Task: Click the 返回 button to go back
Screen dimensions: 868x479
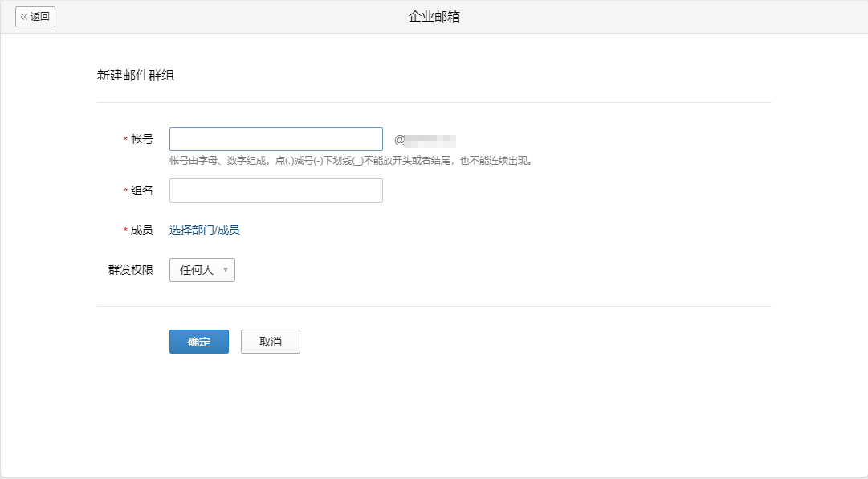Action: (x=35, y=16)
